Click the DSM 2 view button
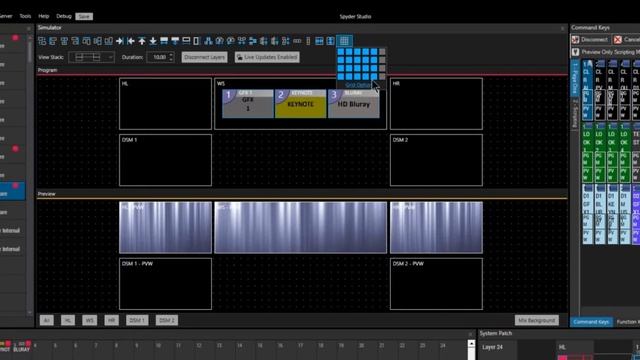The height and width of the screenshot is (360, 640). 167,320
